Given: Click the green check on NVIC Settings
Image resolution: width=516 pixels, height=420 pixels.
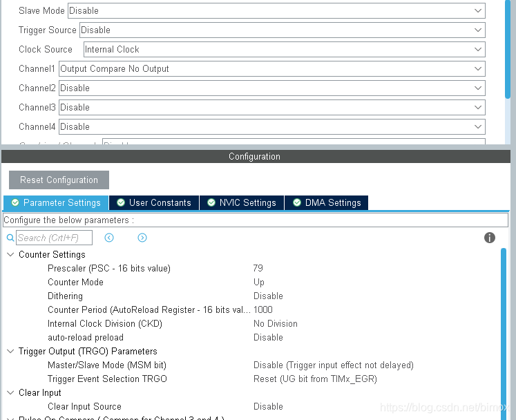Looking at the screenshot, I should point(211,202).
